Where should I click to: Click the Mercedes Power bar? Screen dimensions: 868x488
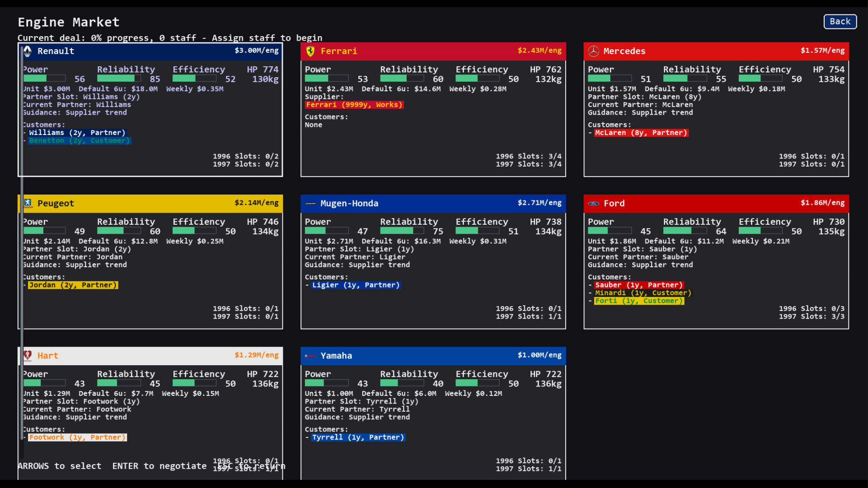pyautogui.click(x=610, y=79)
